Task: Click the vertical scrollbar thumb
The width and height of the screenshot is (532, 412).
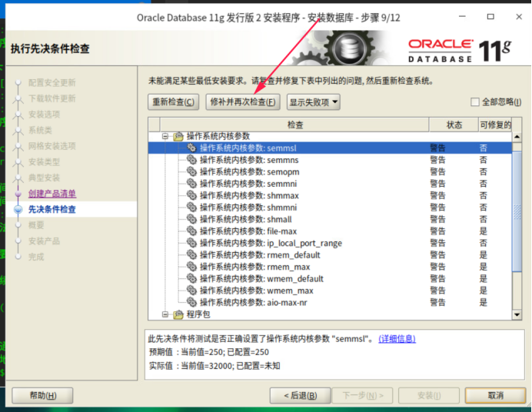Action: click(x=517, y=211)
